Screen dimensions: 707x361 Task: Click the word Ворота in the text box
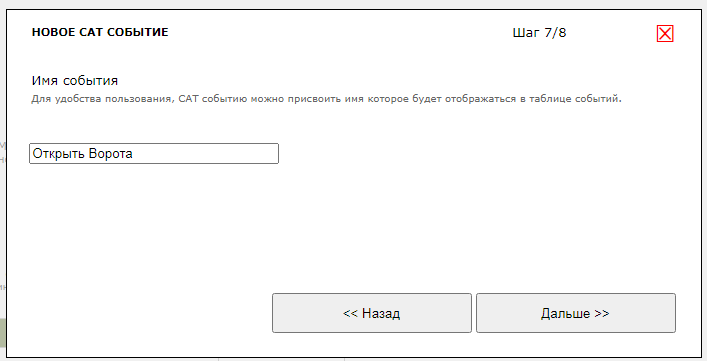coord(110,154)
